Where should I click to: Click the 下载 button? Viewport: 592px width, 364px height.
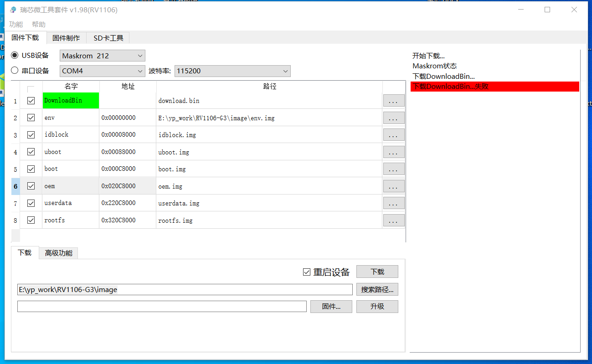[x=377, y=272]
